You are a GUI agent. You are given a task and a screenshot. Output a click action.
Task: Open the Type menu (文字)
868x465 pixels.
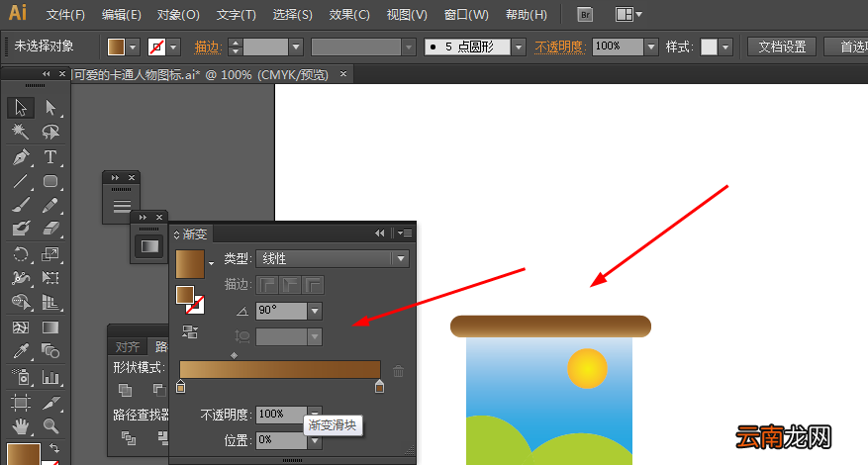(236, 15)
